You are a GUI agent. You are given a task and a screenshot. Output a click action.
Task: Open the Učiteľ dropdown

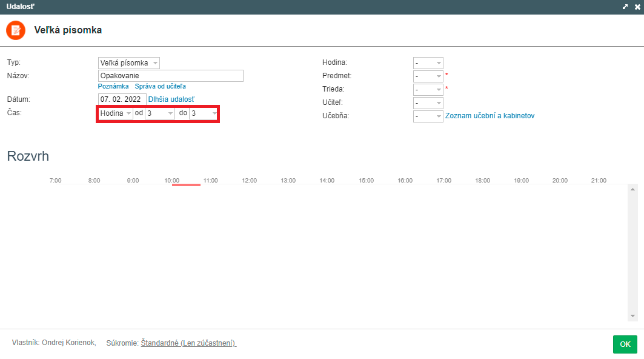[428, 103]
